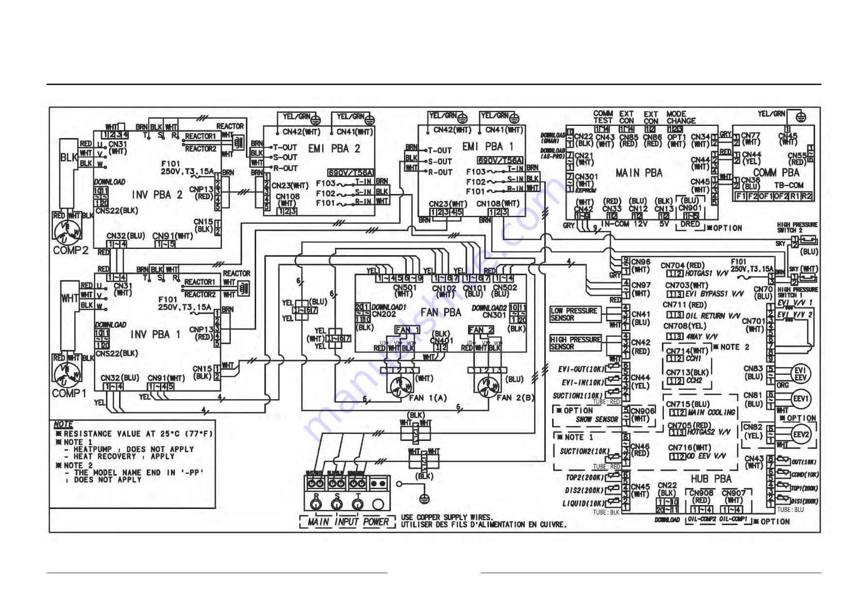Click the TB-COM terminal block label
868x614 pixels.
pos(789,185)
